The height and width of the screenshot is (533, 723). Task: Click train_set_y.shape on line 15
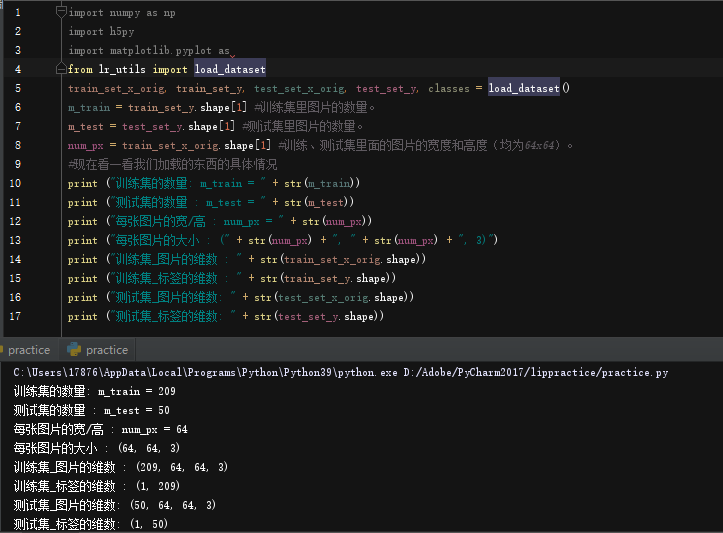pyautogui.click(x=335, y=278)
